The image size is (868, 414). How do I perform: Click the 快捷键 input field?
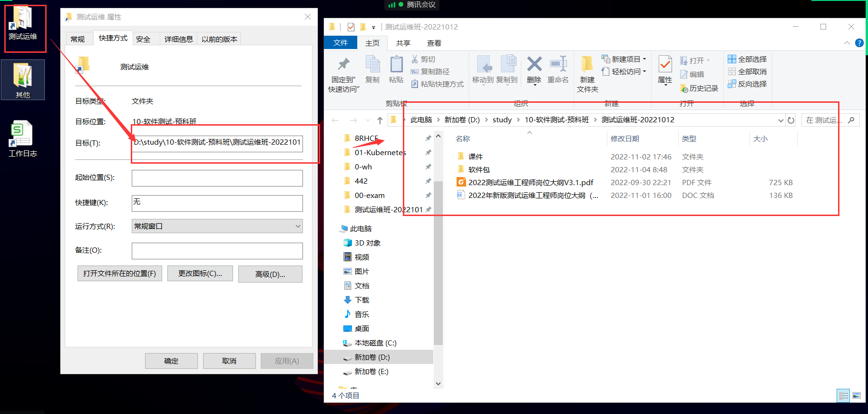tap(217, 203)
